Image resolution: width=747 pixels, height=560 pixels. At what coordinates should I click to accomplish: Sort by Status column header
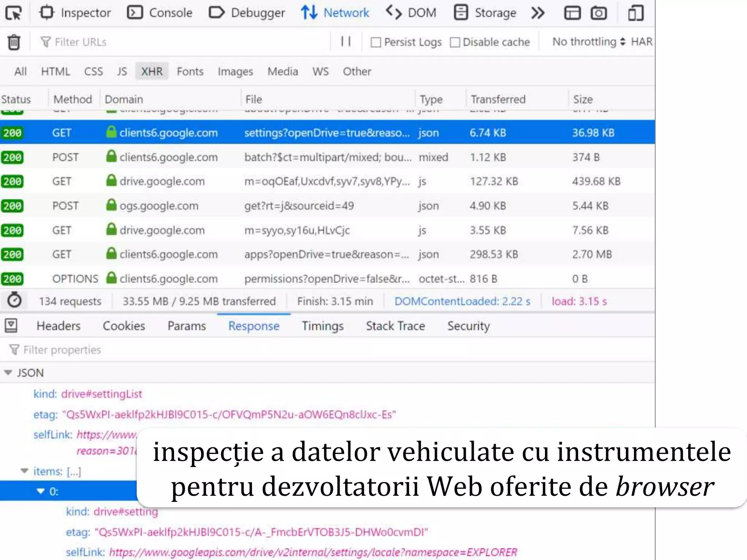[24, 99]
